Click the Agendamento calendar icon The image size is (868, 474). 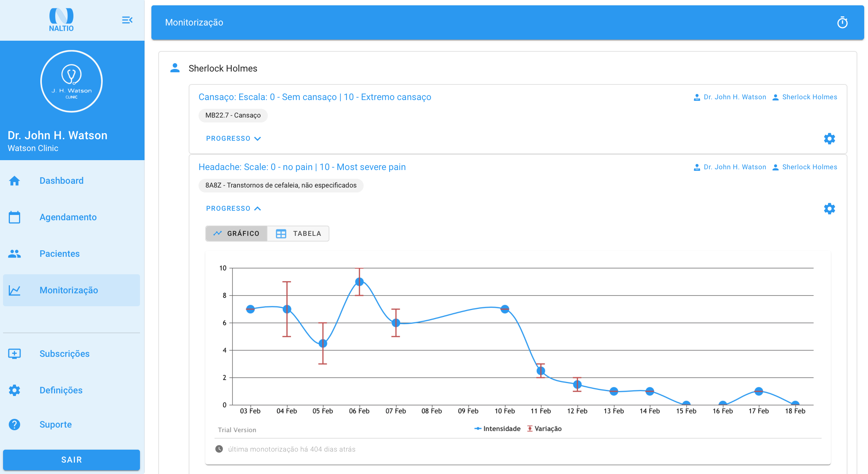pos(14,217)
